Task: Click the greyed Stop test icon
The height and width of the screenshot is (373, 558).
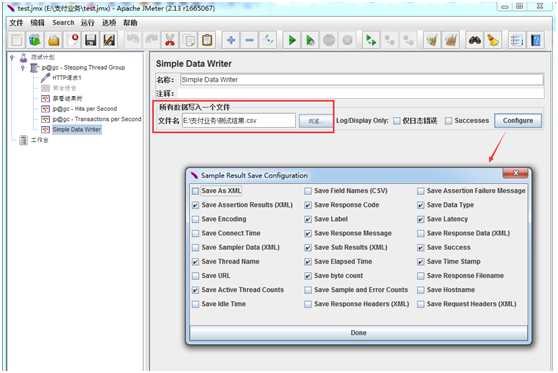Action: coord(329,40)
